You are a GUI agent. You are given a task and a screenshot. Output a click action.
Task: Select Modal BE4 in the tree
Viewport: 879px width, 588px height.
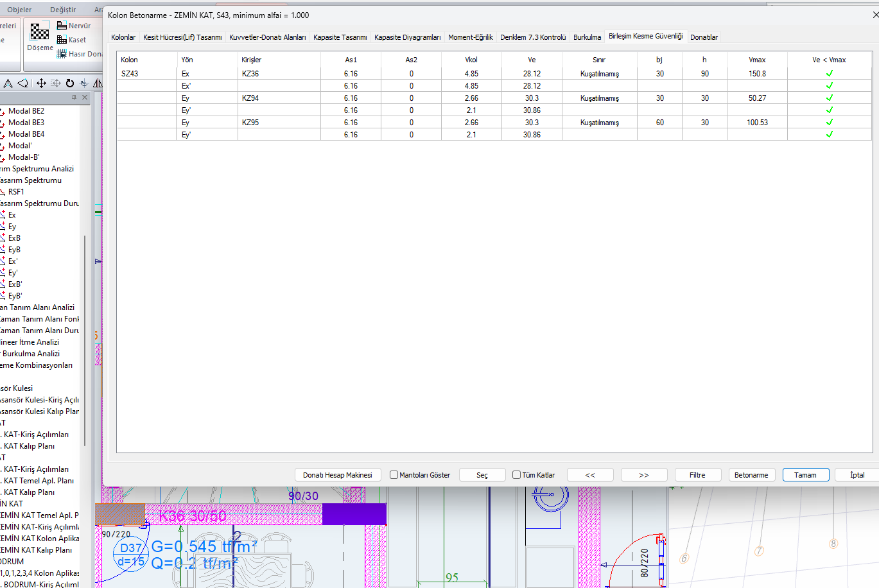coord(26,134)
